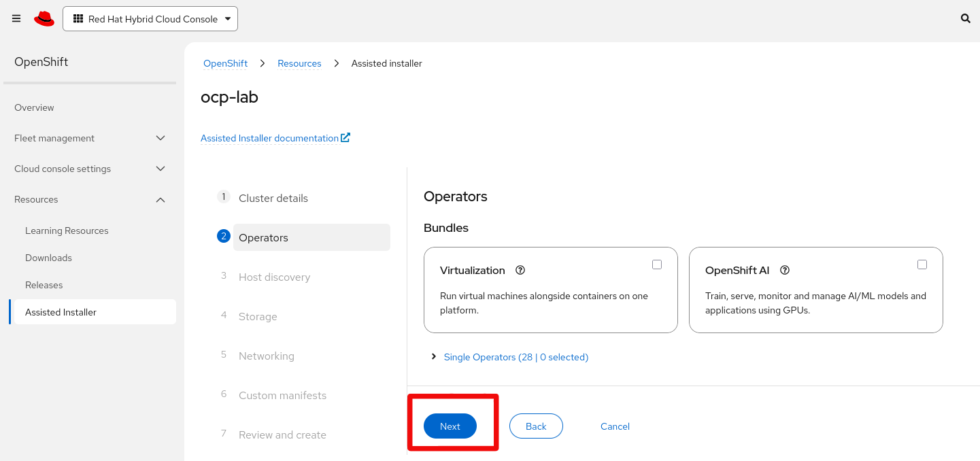Click Virtualization help question-mark icon
The image size is (980, 461).
click(x=520, y=270)
